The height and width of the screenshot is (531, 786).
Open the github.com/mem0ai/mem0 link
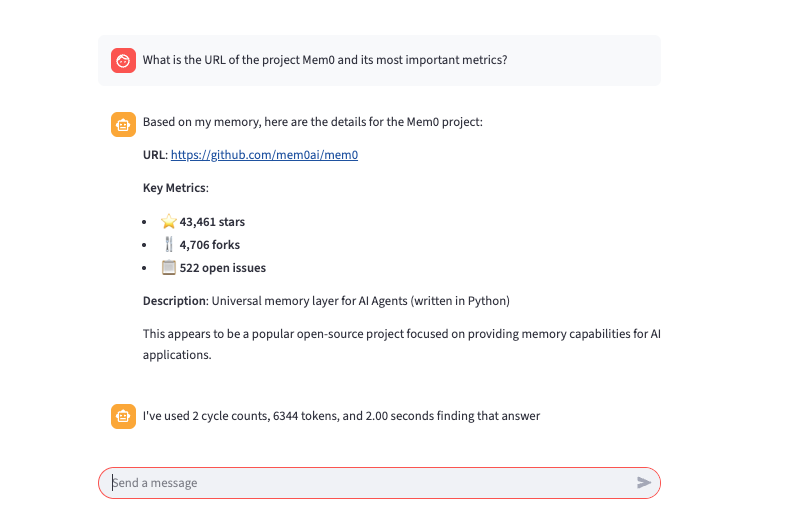[x=264, y=155]
